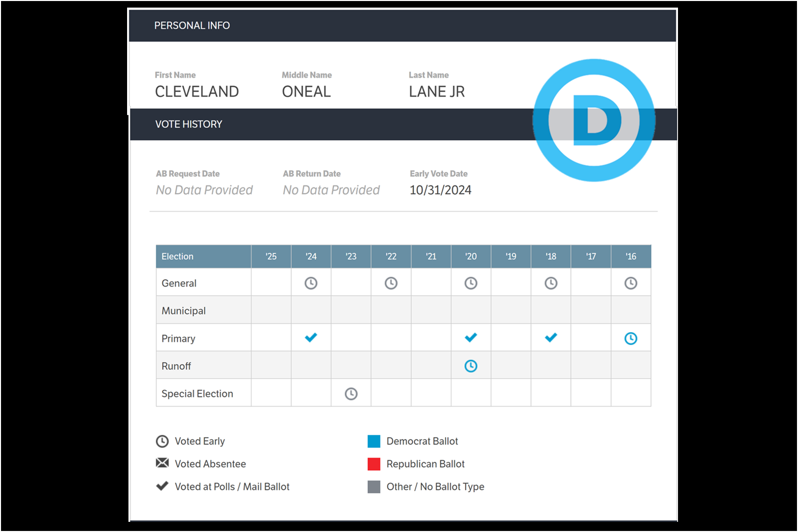
Task: Click the PERSONAL INFO section header
Action: [403, 25]
